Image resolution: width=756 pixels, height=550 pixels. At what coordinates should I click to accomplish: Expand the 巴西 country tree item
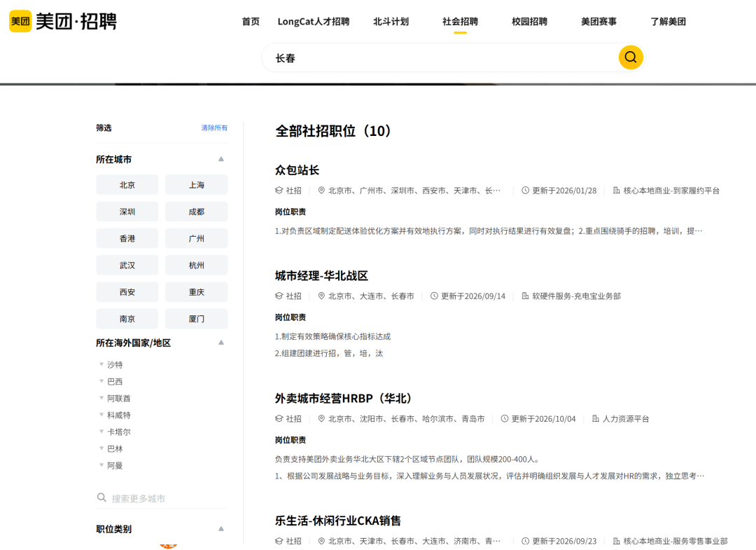point(101,381)
